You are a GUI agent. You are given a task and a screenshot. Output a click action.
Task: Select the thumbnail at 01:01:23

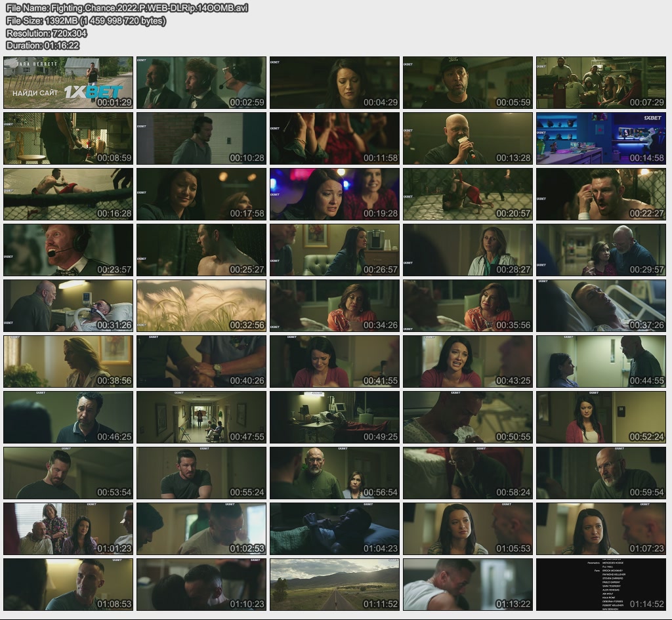[68, 529]
